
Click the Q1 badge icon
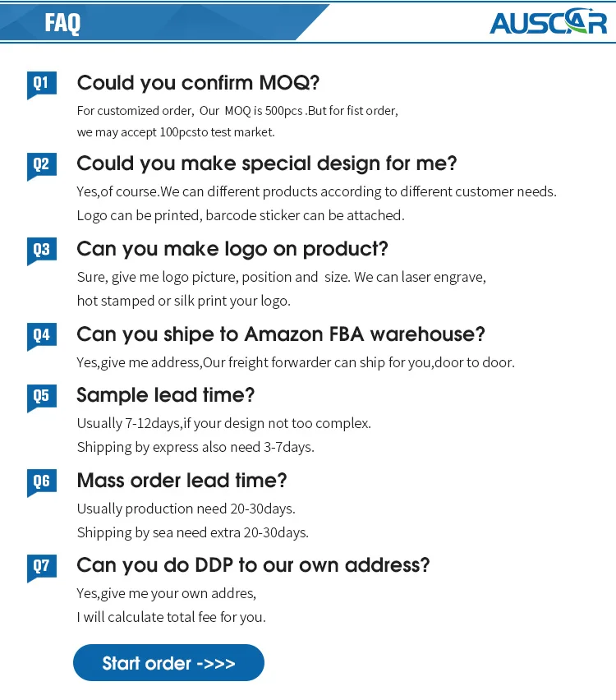click(41, 83)
